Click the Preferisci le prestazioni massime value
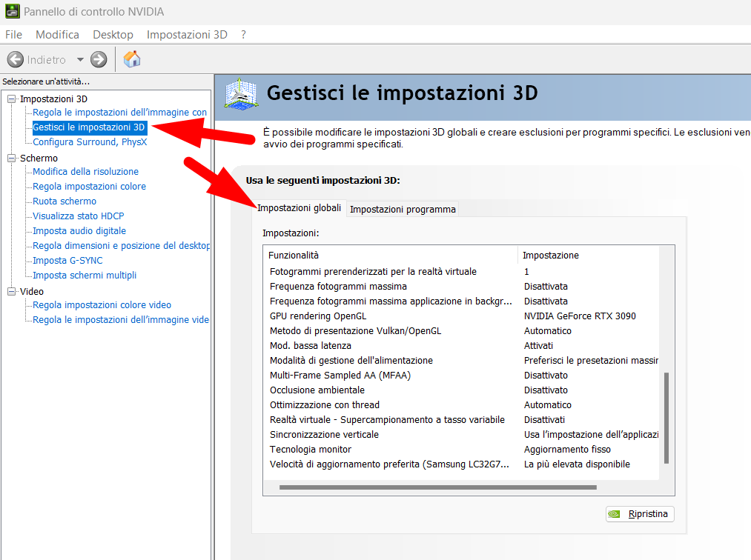751x560 pixels. pyautogui.click(x=591, y=361)
